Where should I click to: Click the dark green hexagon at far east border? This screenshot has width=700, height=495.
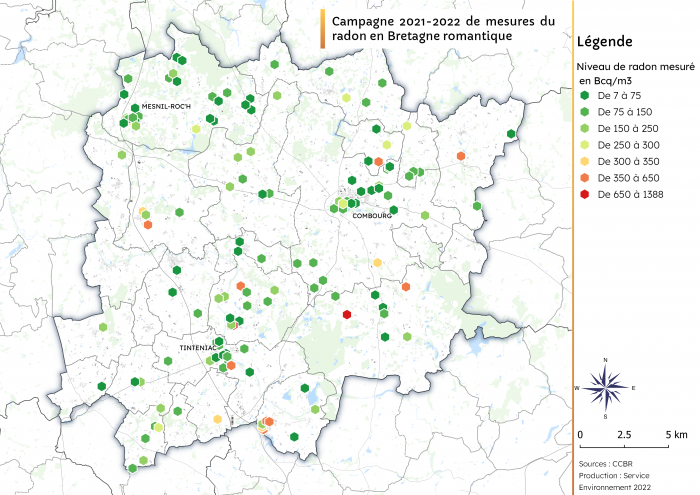(511, 134)
